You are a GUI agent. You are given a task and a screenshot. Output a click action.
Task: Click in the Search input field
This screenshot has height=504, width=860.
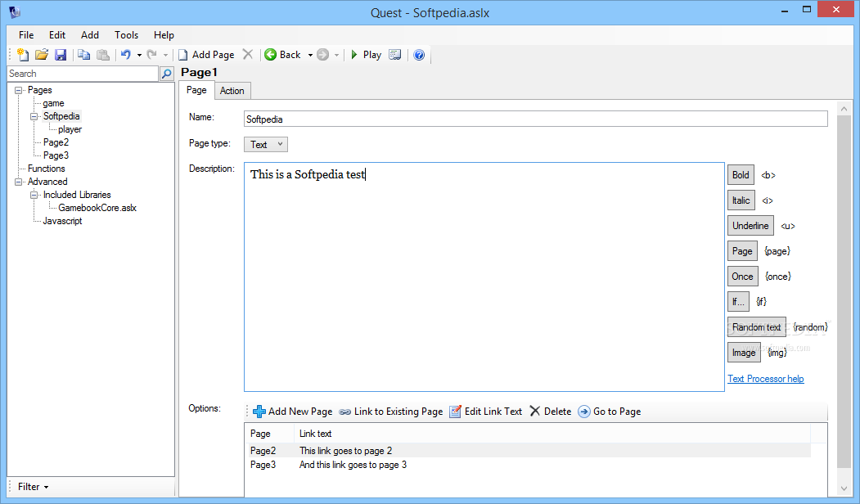[83, 74]
